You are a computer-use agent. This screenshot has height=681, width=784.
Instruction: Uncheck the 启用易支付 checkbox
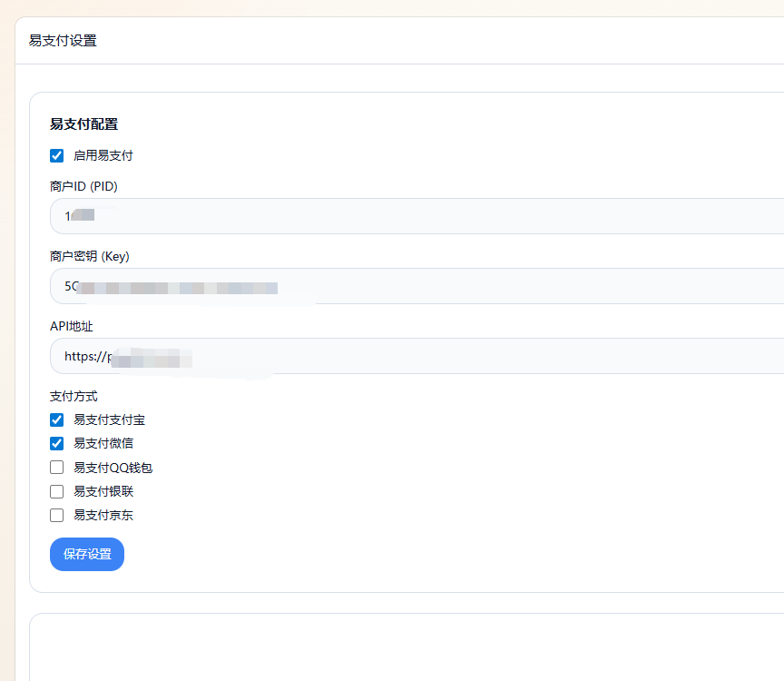pos(56,155)
